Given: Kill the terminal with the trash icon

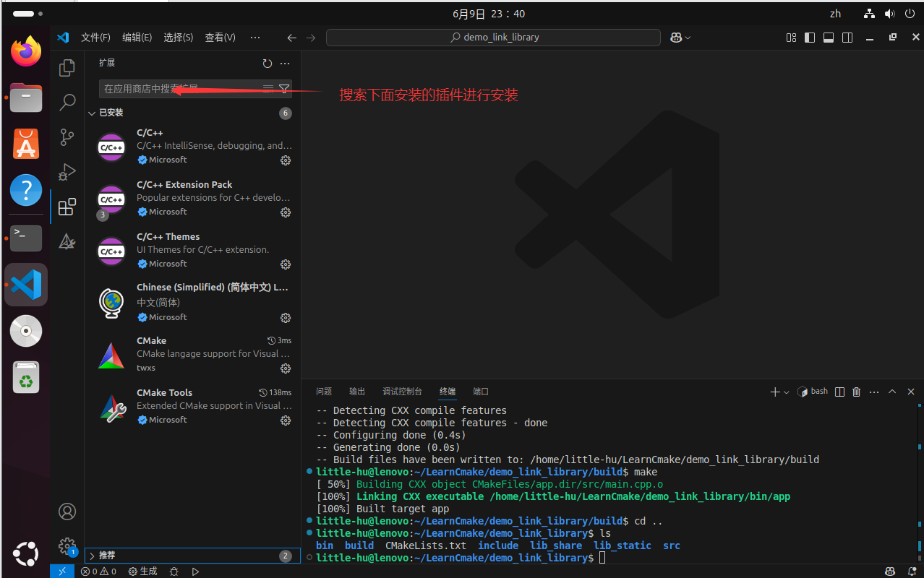Looking at the screenshot, I should tap(856, 391).
